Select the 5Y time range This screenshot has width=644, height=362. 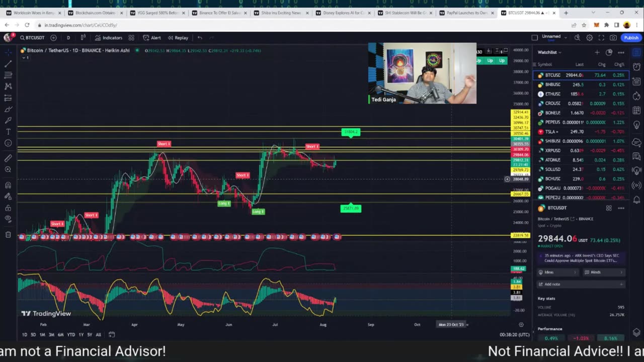pos(89,334)
